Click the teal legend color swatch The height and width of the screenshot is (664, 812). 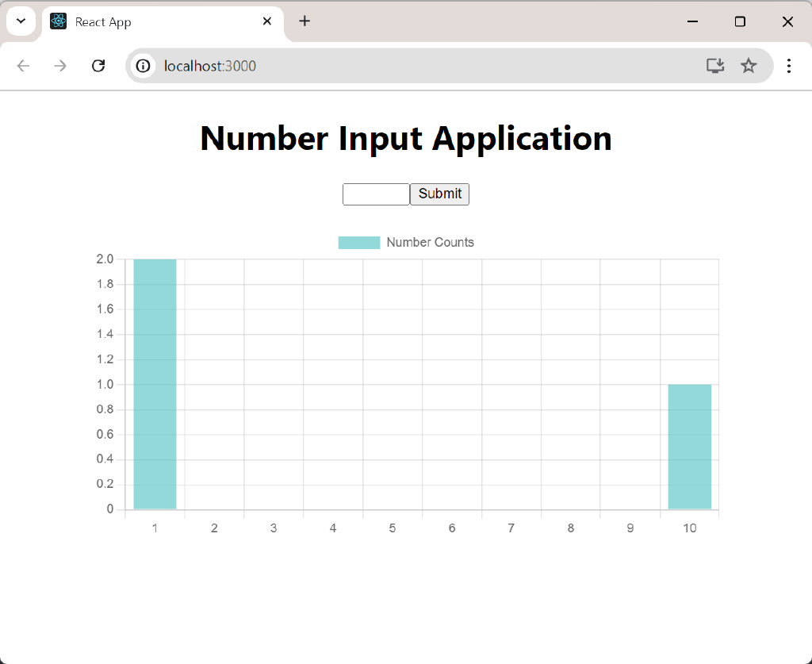[x=358, y=242]
